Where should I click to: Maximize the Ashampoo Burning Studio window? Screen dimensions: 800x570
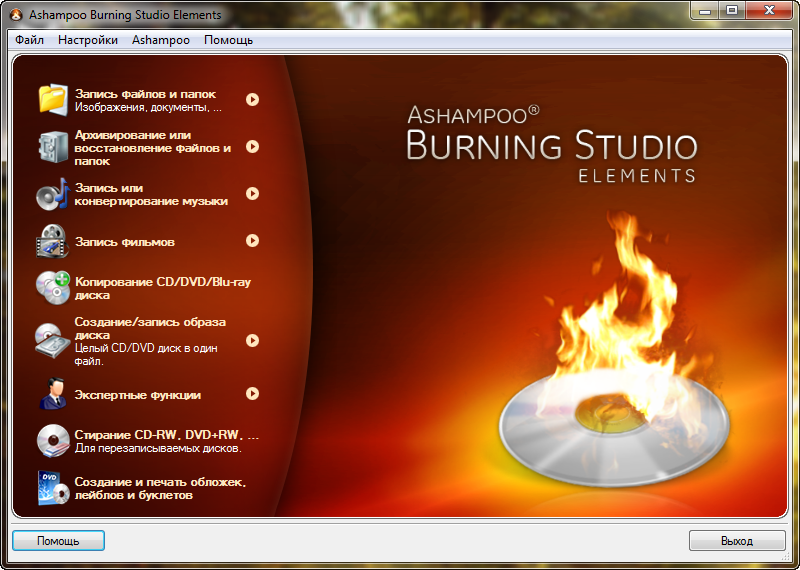pyautogui.click(x=732, y=10)
